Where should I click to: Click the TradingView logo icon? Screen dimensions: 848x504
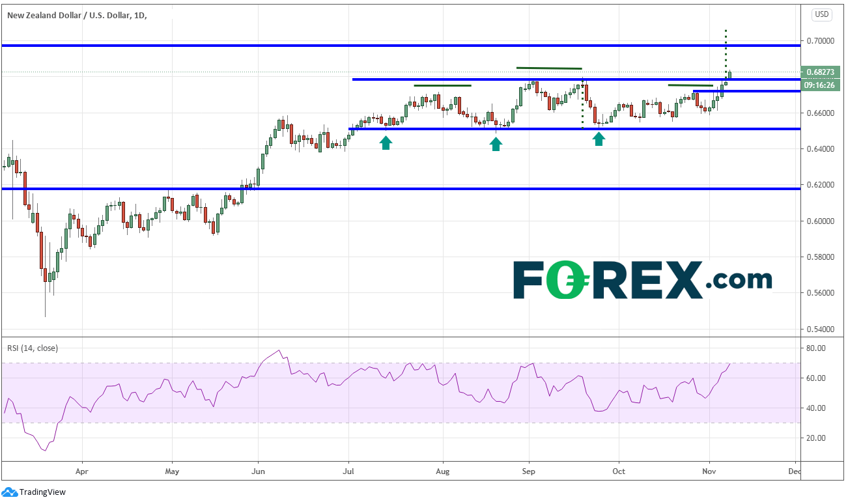pyautogui.click(x=10, y=492)
